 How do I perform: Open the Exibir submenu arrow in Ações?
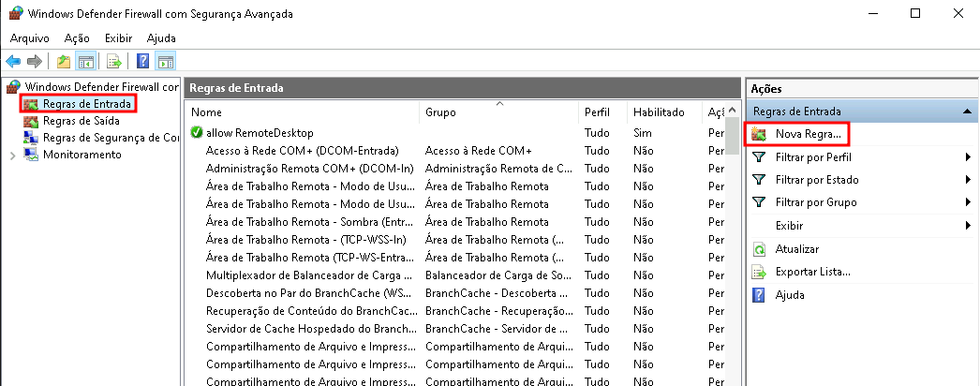pyautogui.click(x=968, y=226)
